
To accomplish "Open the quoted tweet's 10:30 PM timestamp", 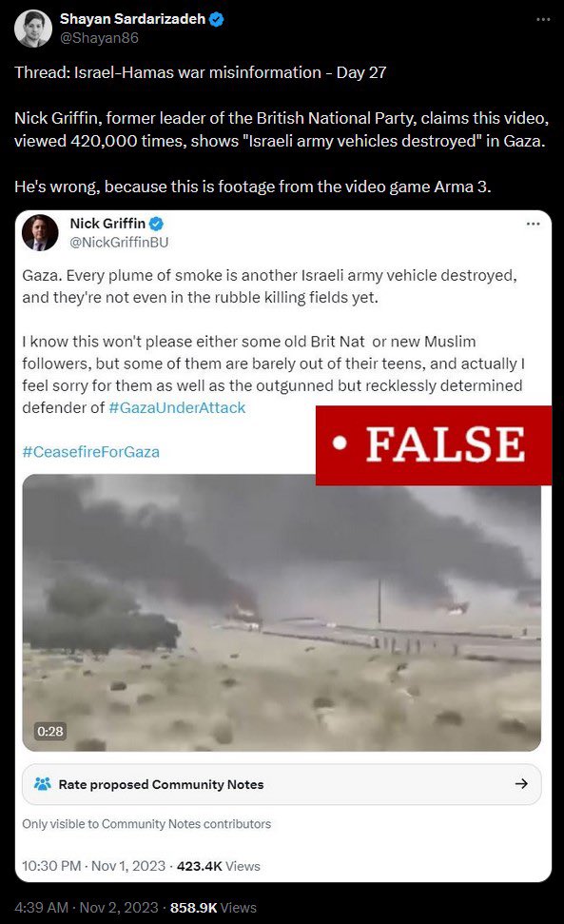I will click(x=93, y=866).
